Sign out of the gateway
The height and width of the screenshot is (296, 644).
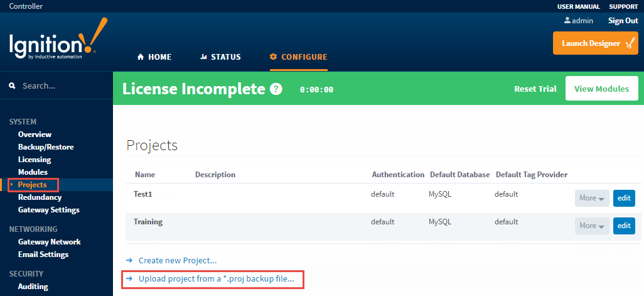pos(623,21)
